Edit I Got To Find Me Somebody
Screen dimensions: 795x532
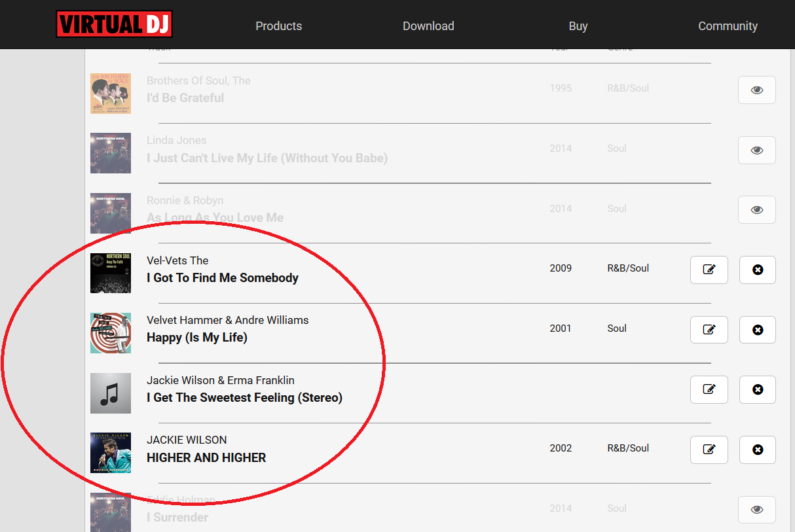coord(709,270)
